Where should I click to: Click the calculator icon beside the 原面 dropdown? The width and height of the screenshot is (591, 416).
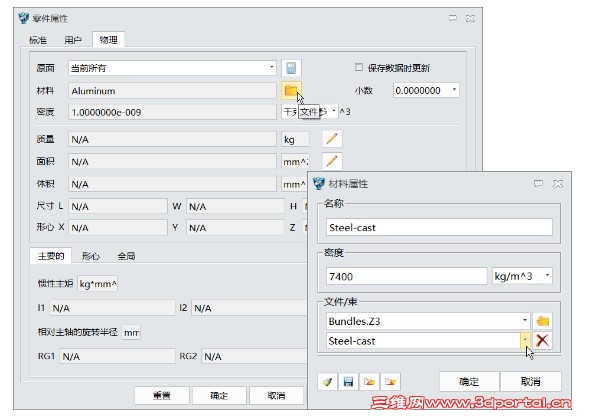(291, 68)
